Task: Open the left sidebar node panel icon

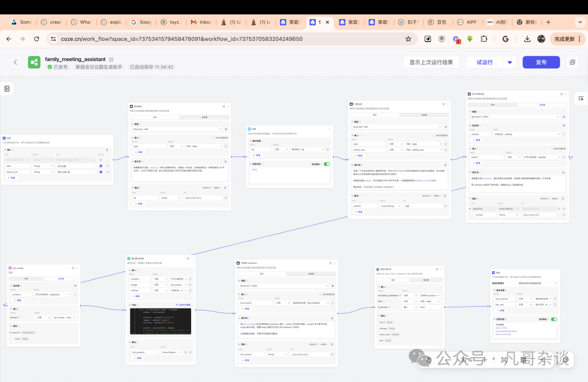Action: coord(7,89)
